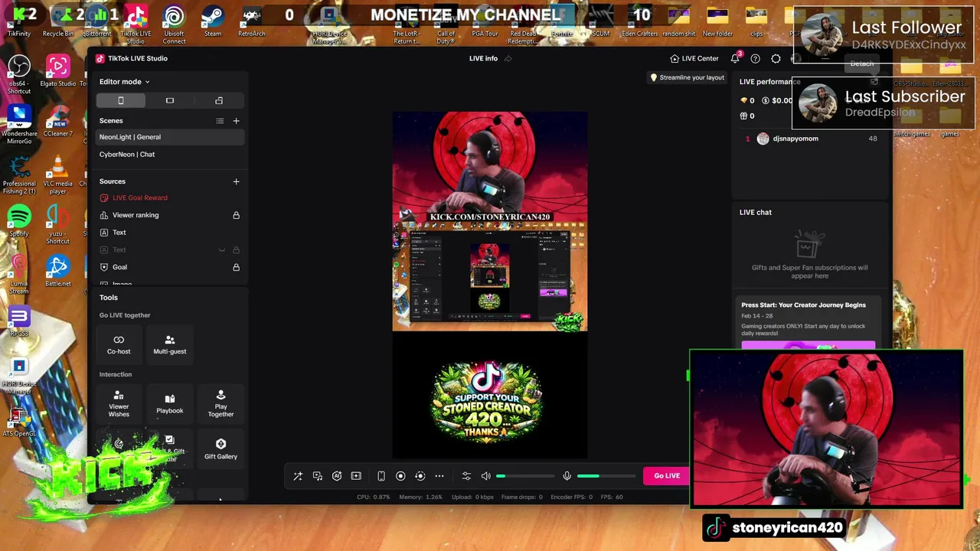Open the LIVE info tab
This screenshot has width=980, height=551.
click(483, 58)
